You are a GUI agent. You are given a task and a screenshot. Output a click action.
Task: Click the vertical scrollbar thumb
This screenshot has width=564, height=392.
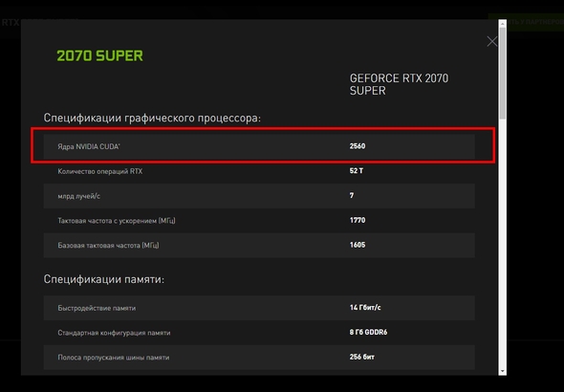tap(502, 73)
